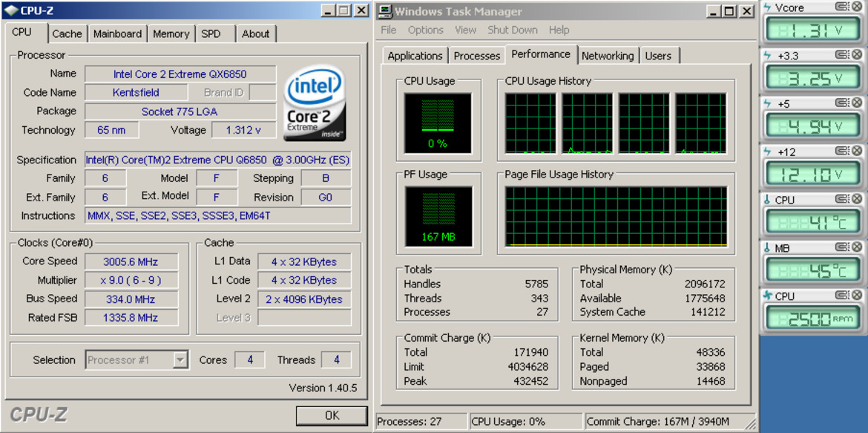
Task: Open settings icon on CPU temperature monitor
Action: tap(841, 200)
